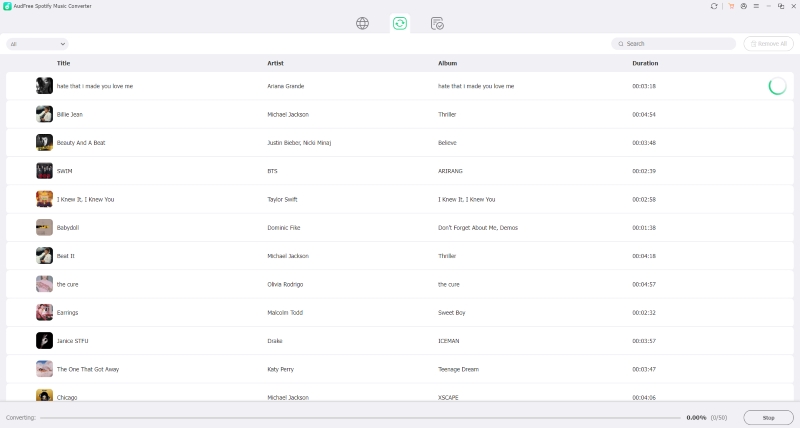Open the Converted history tab
The height and width of the screenshot is (428, 800).
[437, 23]
